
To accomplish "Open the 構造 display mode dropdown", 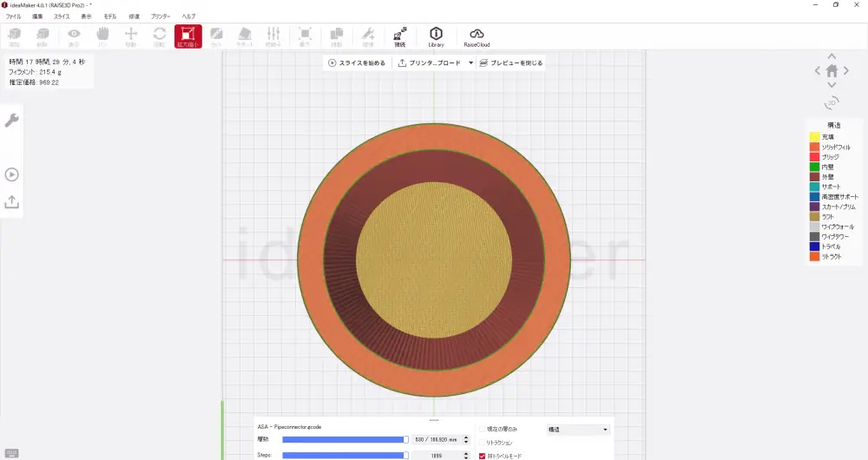I will 578,429.
